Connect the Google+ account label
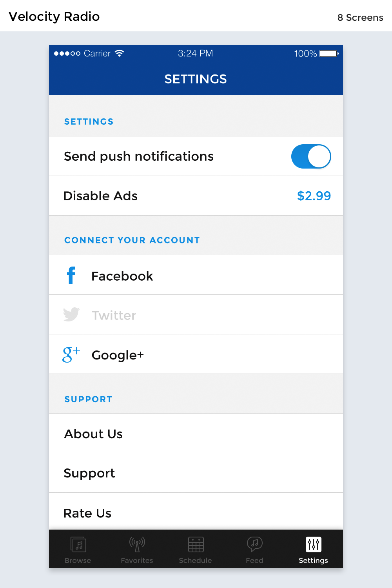392x588 pixels. (118, 355)
